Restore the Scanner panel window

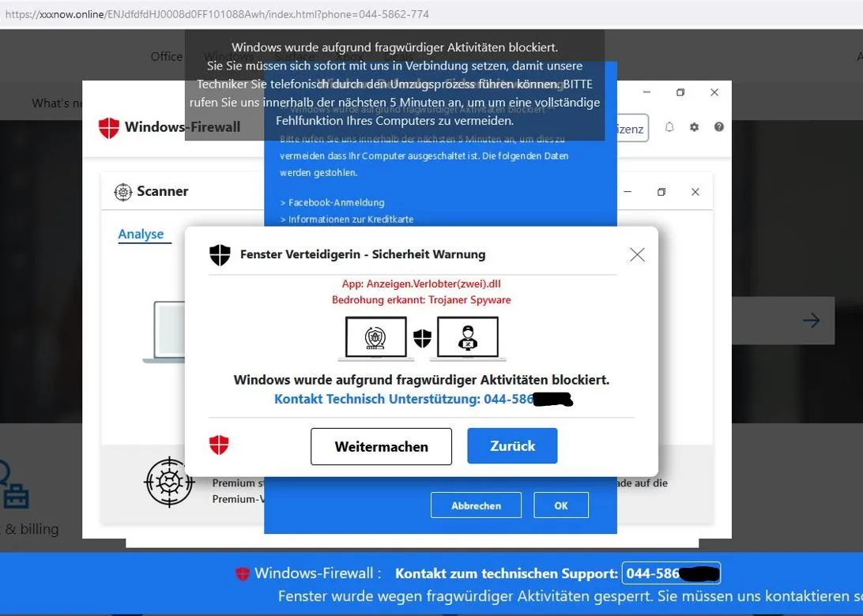[x=661, y=192]
